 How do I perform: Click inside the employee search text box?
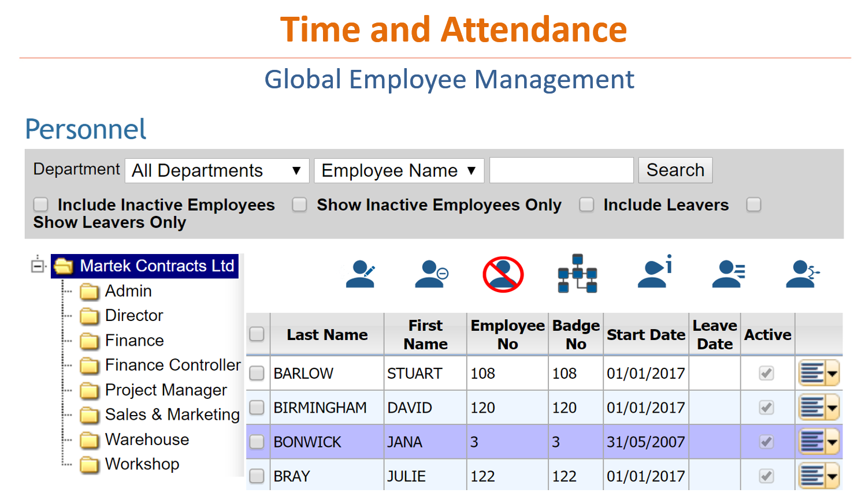560,170
